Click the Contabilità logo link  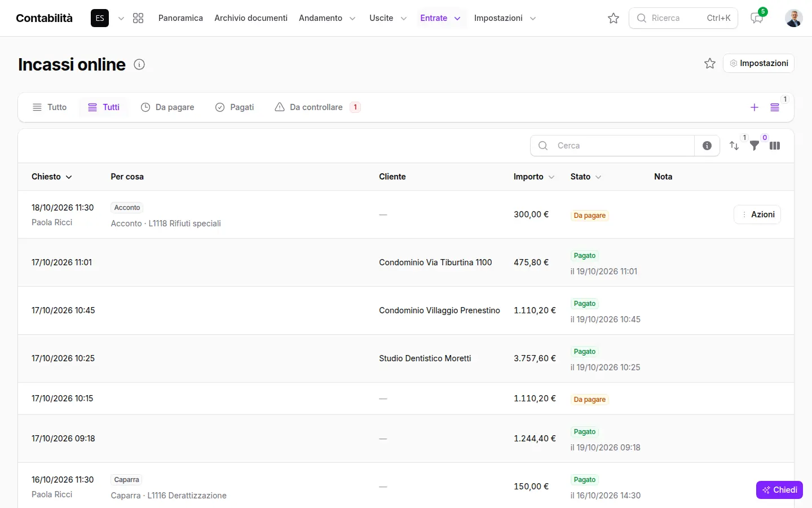click(44, 18)
